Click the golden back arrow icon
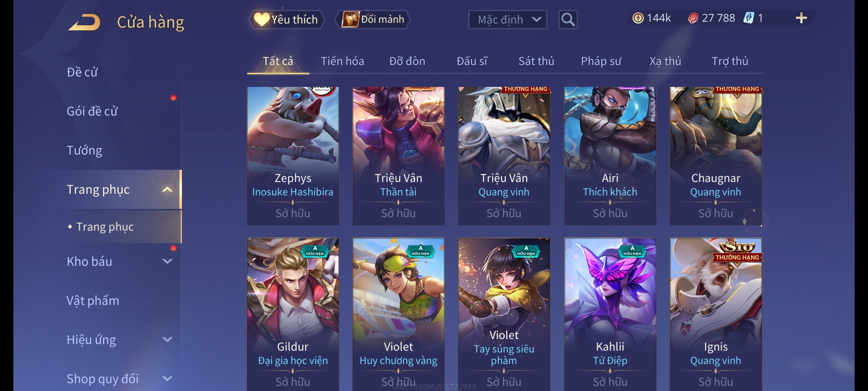868x391 pixels. tap(84, 22)
